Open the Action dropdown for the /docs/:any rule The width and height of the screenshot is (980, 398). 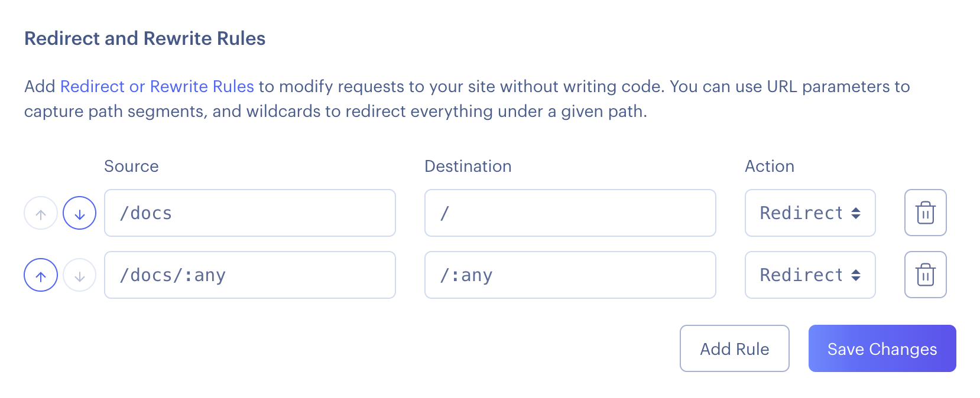pos(810,275)
